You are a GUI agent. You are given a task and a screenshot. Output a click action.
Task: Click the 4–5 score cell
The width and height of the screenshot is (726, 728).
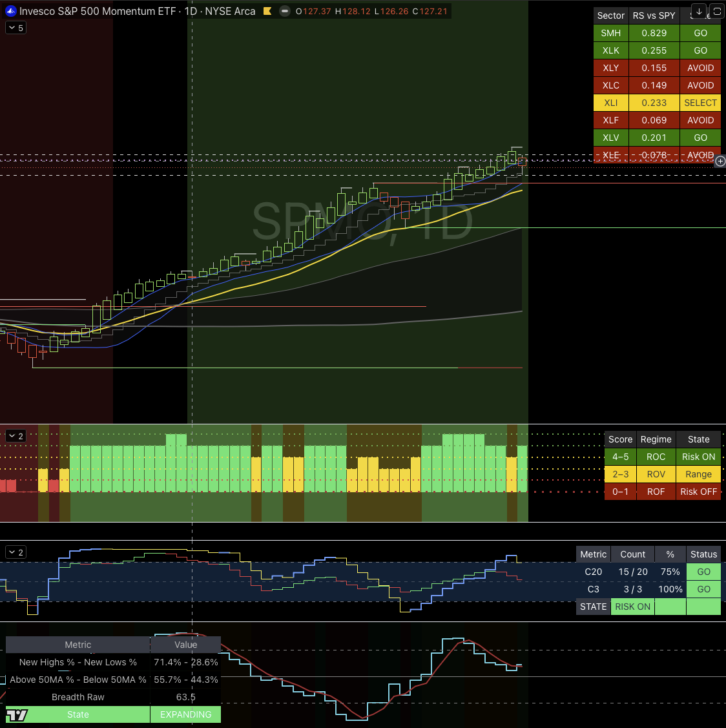tap(620, 457)
